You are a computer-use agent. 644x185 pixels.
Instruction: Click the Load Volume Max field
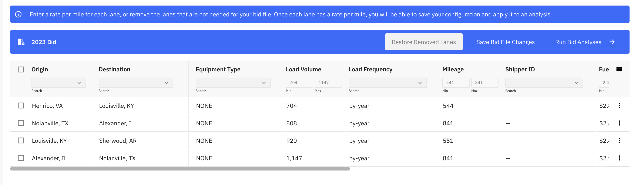coord(328,82)
